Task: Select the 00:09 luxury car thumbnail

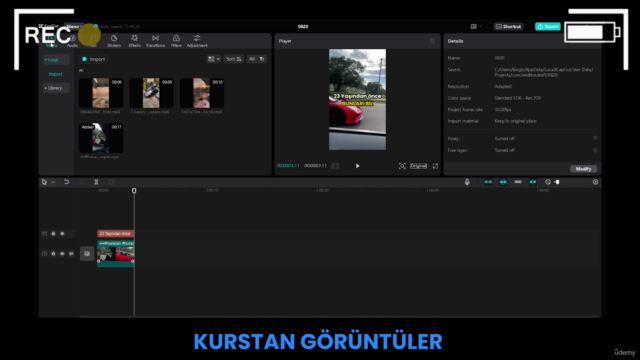Action: pyautogui.click(x=151, y=93)
